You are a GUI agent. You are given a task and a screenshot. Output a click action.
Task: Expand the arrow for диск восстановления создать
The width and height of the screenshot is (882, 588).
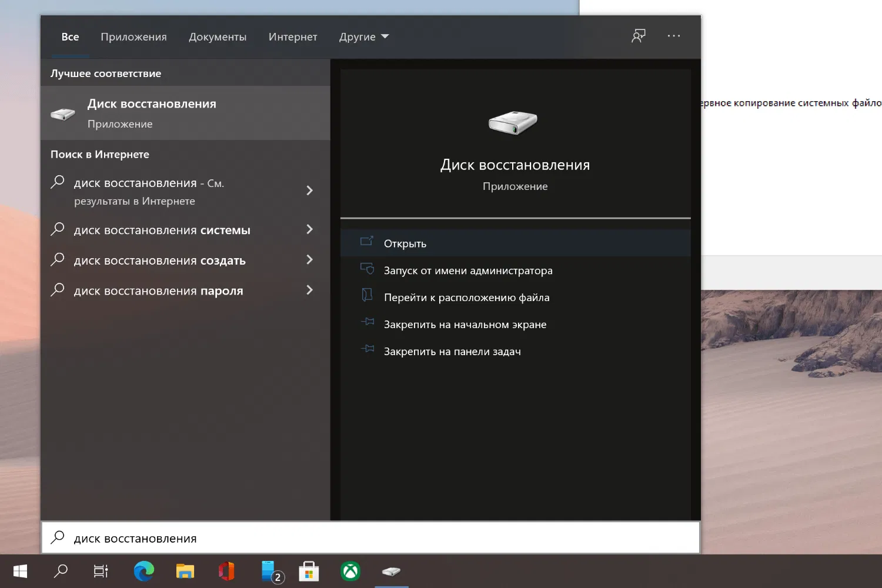pyautogui.click(x=309, y=260)
